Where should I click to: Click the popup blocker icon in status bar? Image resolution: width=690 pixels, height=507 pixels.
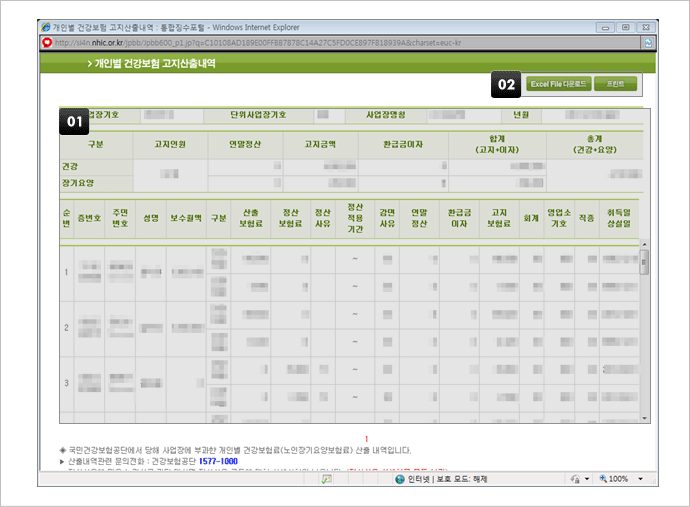[x=327, y=479]
